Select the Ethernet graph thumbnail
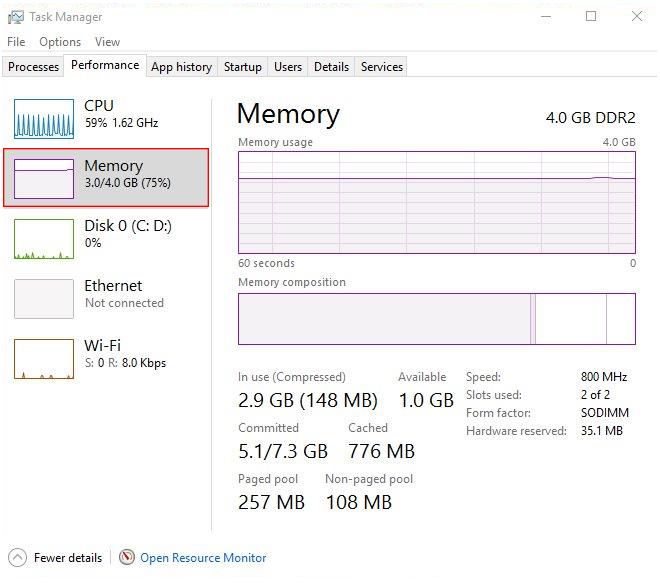The height and width of the screenshot is (583, 660). tap(44, 298)
